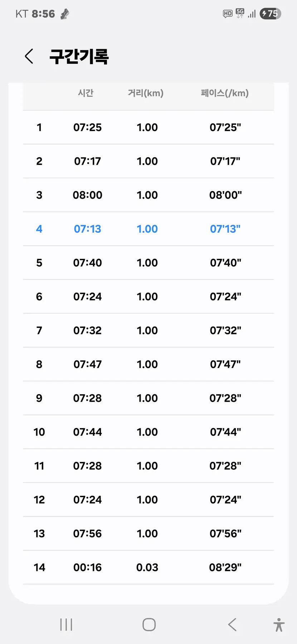Tap the HD call status icon
The height and width of the screenshot is (644, 297).
click(228, 14)
